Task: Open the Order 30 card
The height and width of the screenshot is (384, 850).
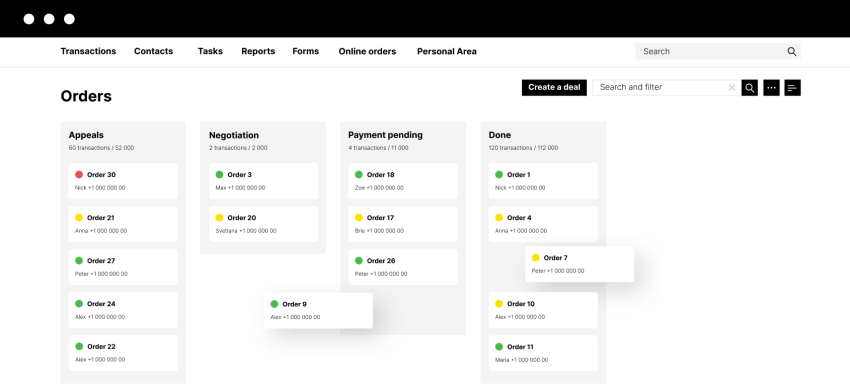Action: point(123,181)
